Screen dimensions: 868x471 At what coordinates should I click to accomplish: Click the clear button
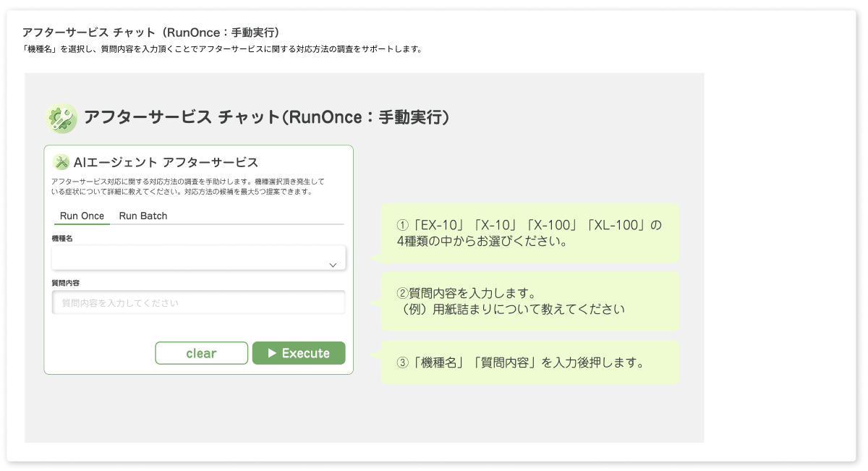(x=201, y=353)
